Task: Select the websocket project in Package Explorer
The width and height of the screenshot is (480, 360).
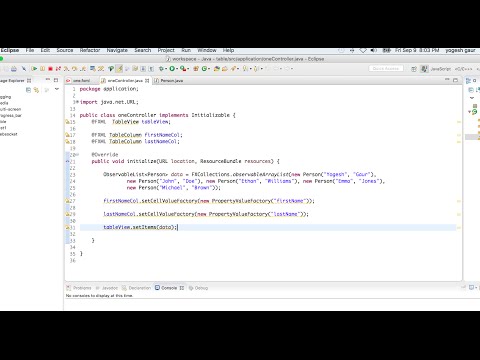Action: pos(9,134)
